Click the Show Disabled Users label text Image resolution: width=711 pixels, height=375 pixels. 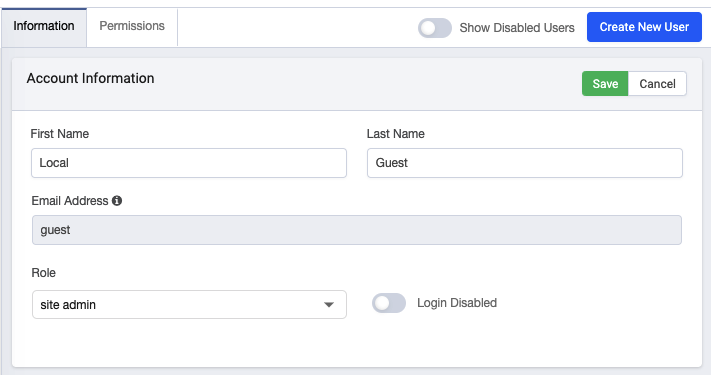coord(517,28)
